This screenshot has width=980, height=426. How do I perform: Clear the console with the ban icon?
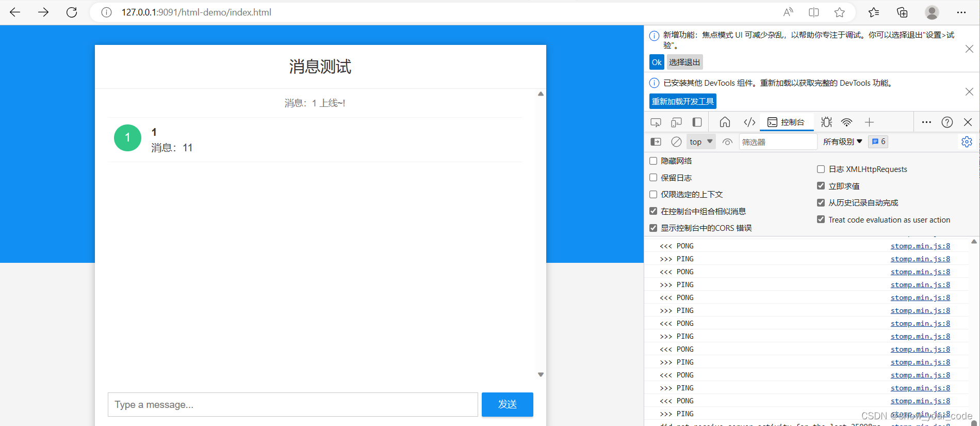point(676,141)
